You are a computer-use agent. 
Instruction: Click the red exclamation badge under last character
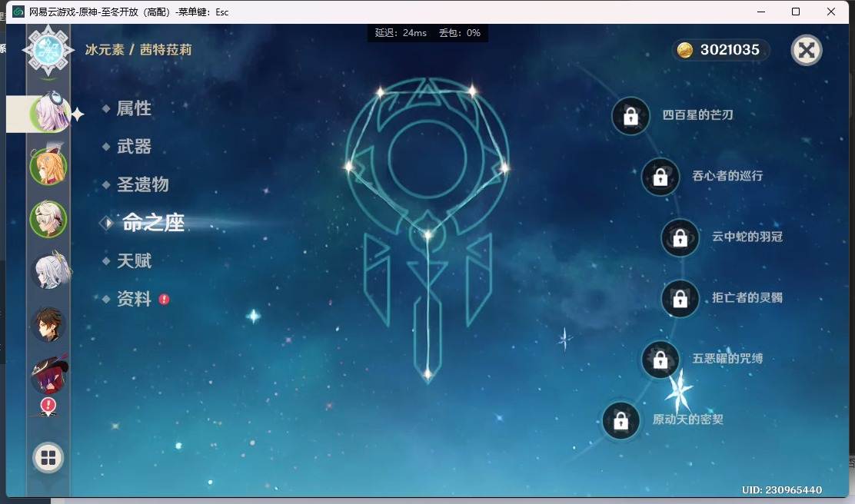[x=48, y=406]
